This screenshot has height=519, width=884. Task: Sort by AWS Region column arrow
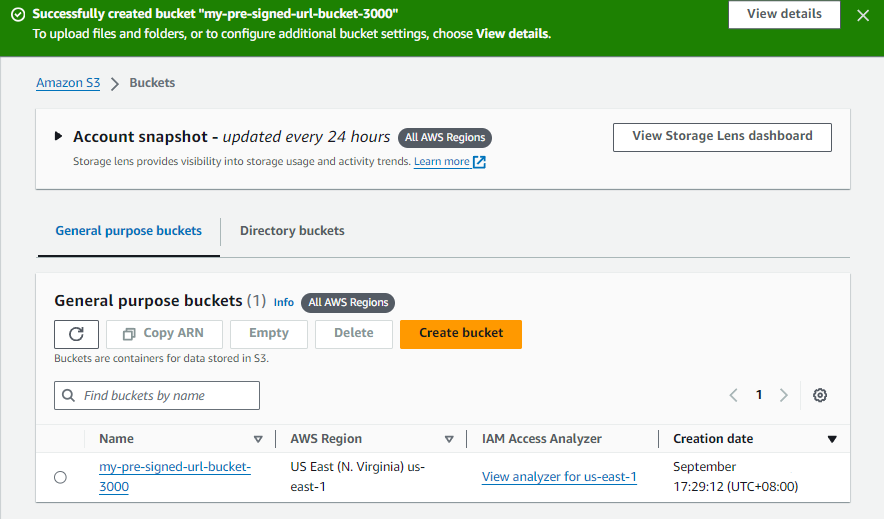(x=449, y=439)
